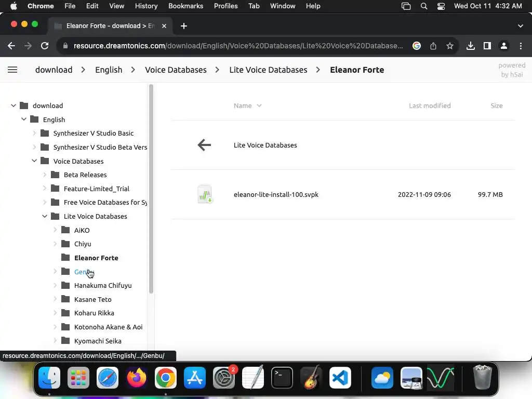Open the tab search dropdown arrow

point(521,26)
